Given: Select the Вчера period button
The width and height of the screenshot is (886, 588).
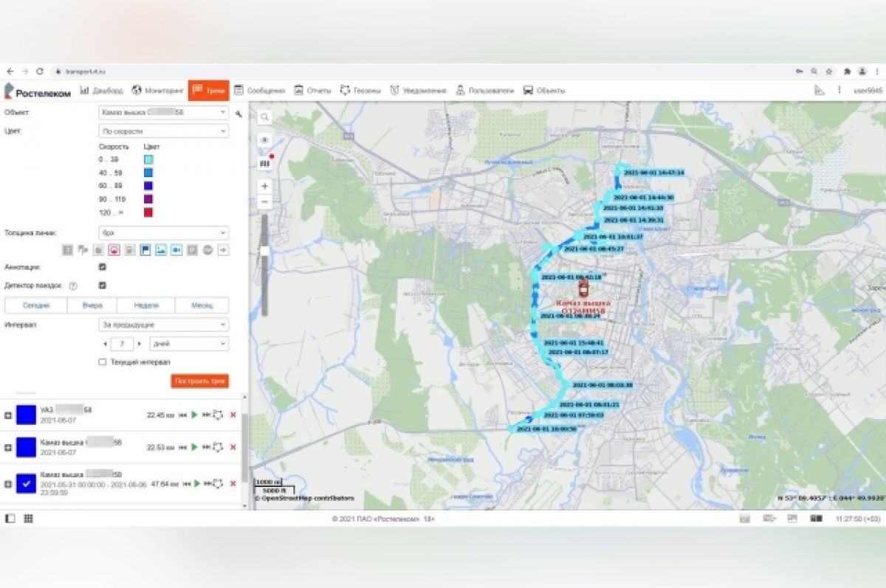Looking at the screenshot, I should pos(92,305).
